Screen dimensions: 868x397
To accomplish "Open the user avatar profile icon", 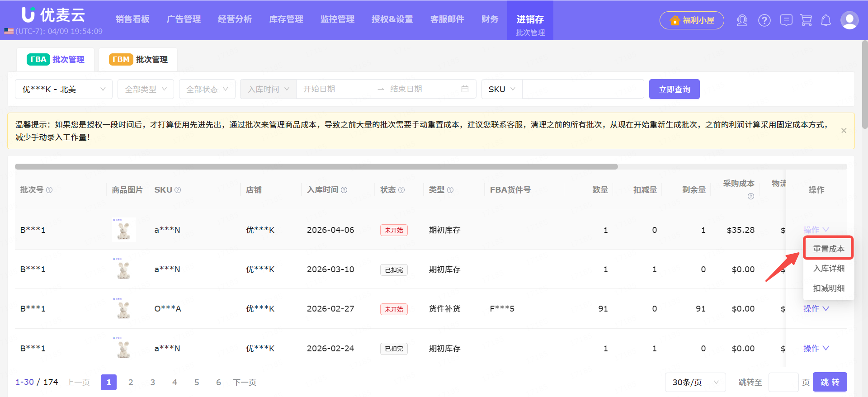I will click(x=849, y=20).
